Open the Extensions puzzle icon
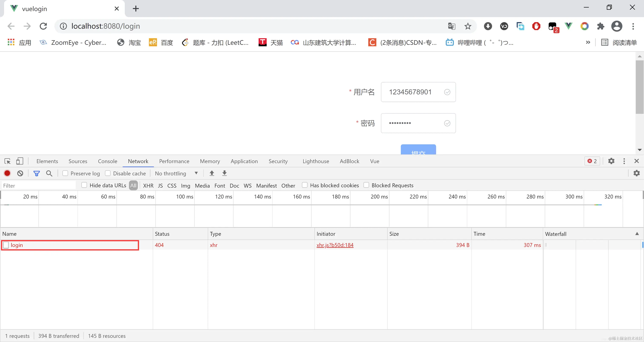644x342 pixels. point(601,26)
